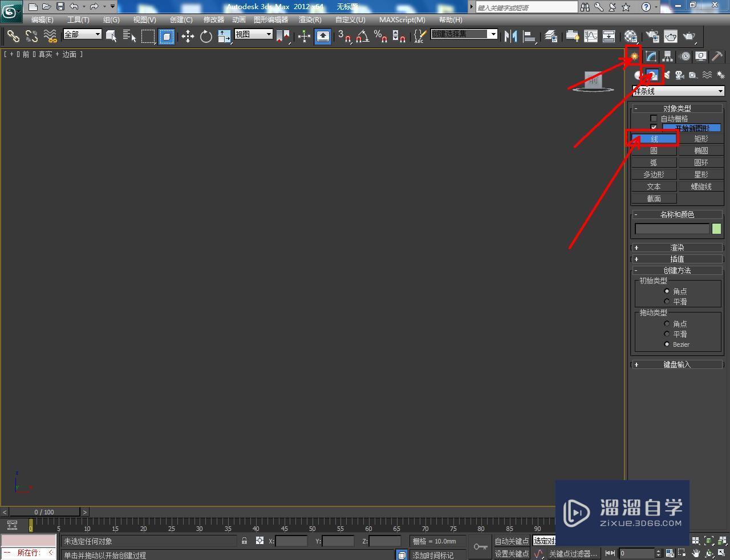The image size is (730, 560).
Task: Expand the 渲染 rollout
Action: (678, 247)
